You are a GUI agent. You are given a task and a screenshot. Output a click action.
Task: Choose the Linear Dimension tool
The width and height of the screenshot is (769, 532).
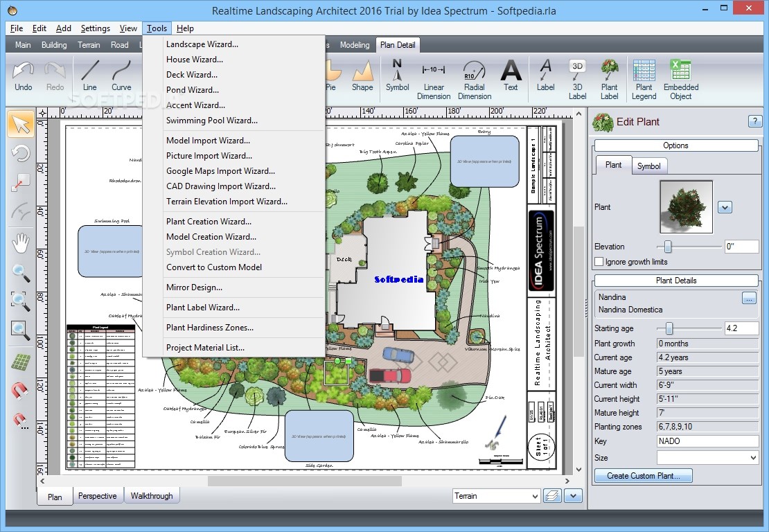pos(434,80)
